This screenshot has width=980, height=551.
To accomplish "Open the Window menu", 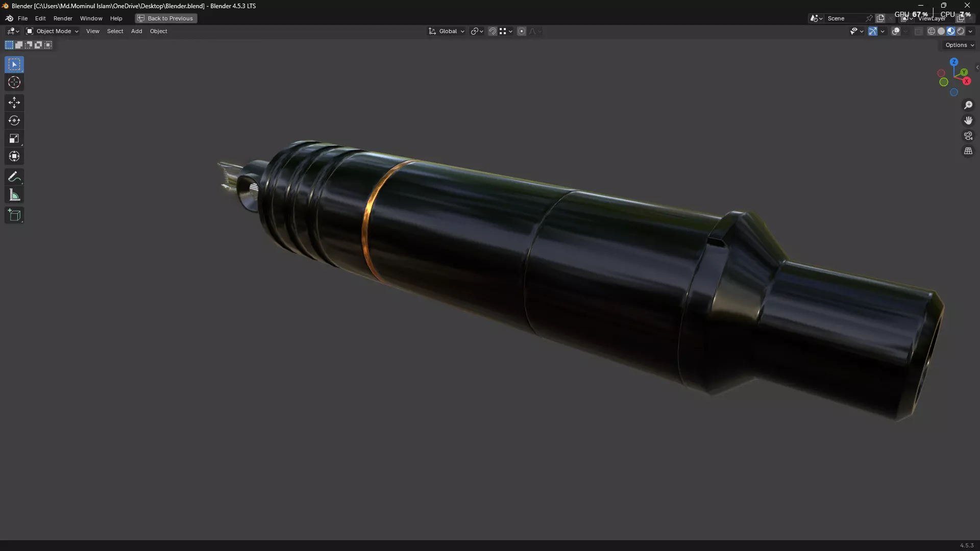I will click(x=91, y=18).
